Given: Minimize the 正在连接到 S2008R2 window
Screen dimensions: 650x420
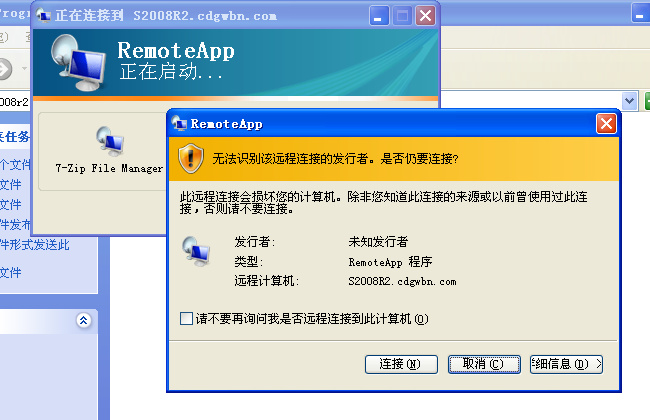Looking at the screenshot, I should 378,16.
